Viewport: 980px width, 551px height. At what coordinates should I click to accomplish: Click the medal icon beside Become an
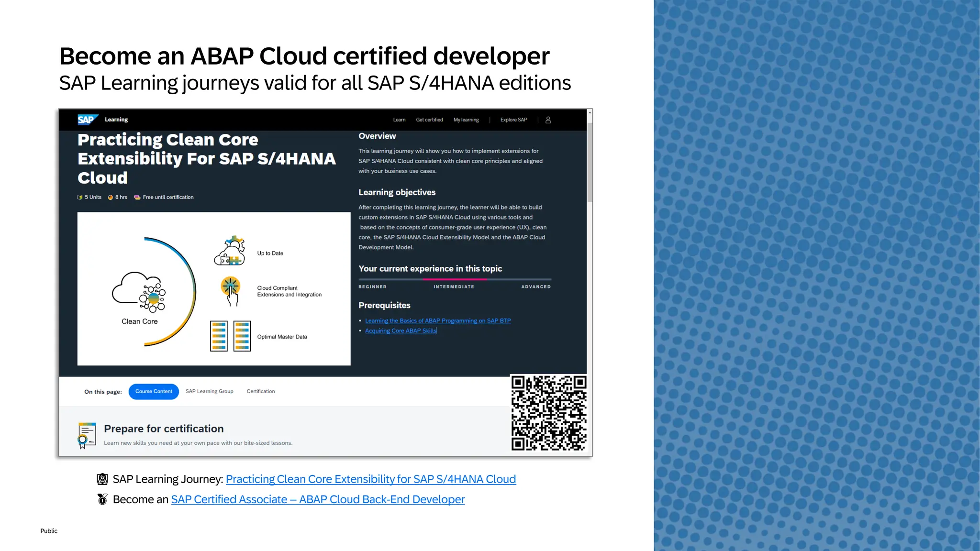(x=102, y=499)
